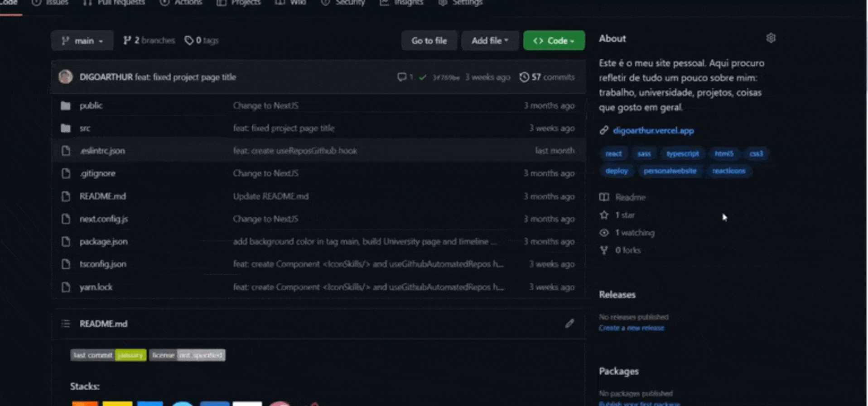The width and height of the screenshot is (868, 406).
Task: Switch to the Actions tab
Action: (x=181, y=3)
